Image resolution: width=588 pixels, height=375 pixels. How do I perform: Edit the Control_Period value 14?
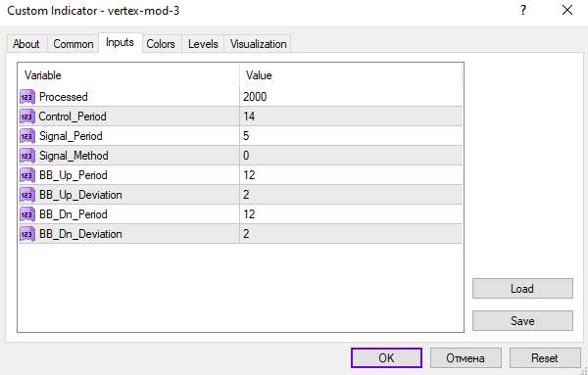point(351,117)
